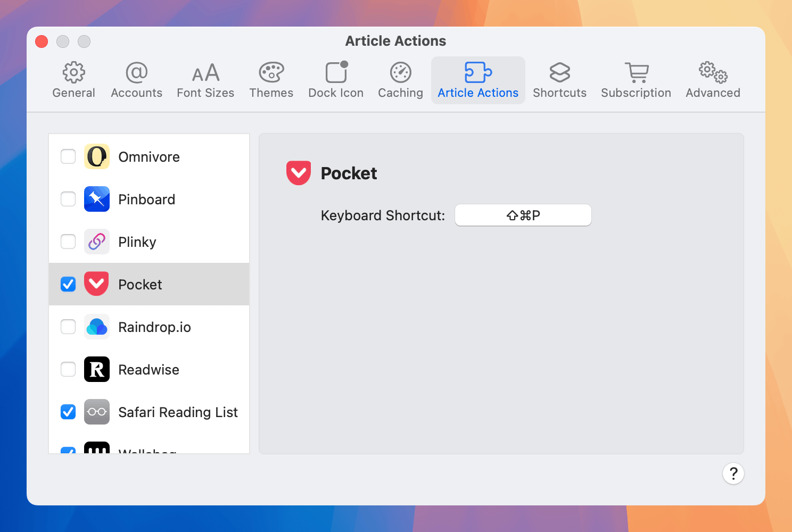The image size is (792, 532).
Task: Close the Article Actions window
Action: (42, 41)
